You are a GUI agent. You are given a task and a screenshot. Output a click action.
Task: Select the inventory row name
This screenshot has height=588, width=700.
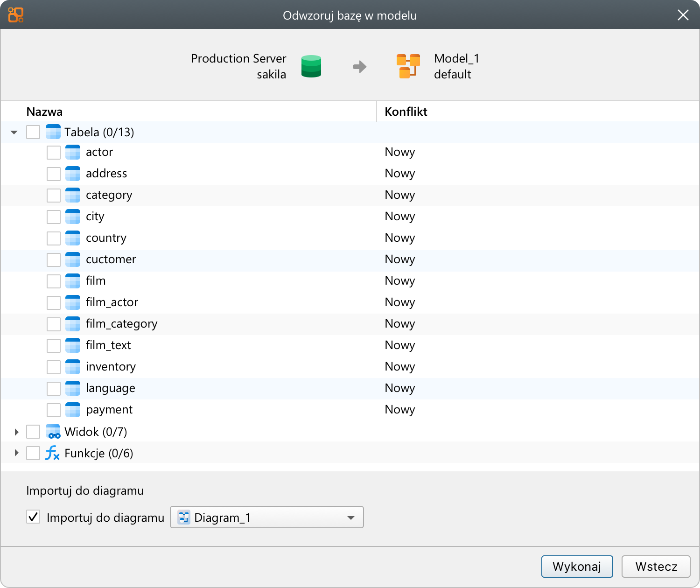(x=111, y=367)
